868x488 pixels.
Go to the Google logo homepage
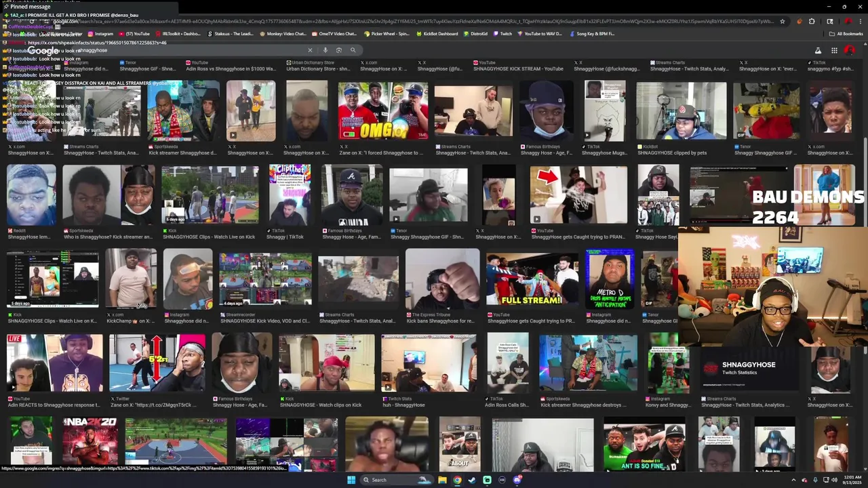(43, 51)
